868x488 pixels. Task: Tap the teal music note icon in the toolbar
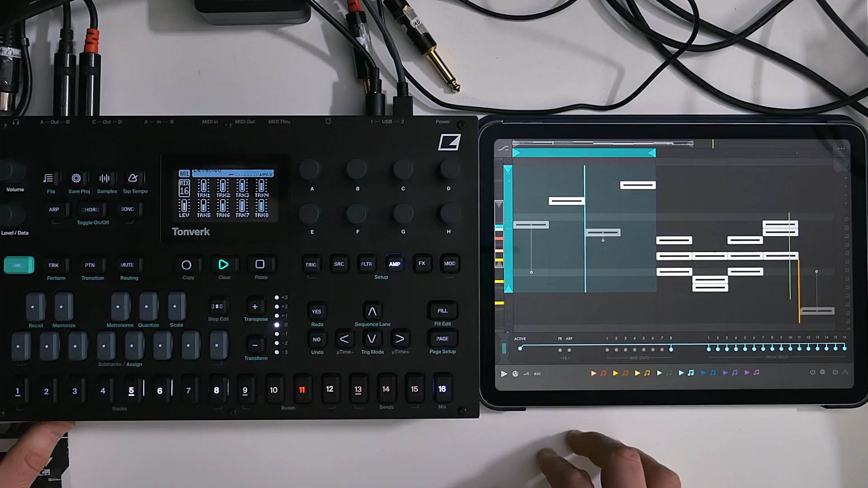click(x=690, y=373)
